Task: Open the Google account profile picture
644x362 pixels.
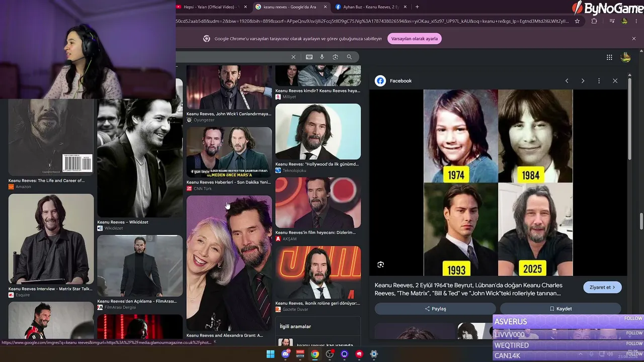Action: point(626,57)
